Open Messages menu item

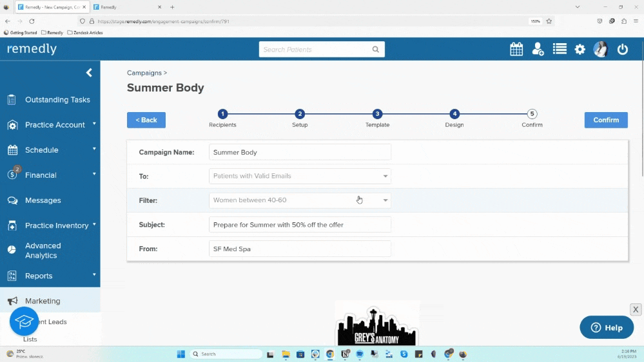coord(43,200)
